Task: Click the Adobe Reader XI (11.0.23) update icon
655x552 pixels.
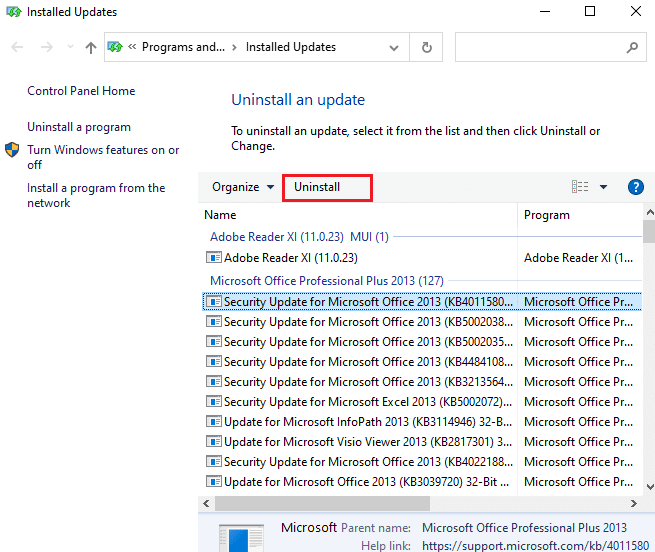Action: 213,257
